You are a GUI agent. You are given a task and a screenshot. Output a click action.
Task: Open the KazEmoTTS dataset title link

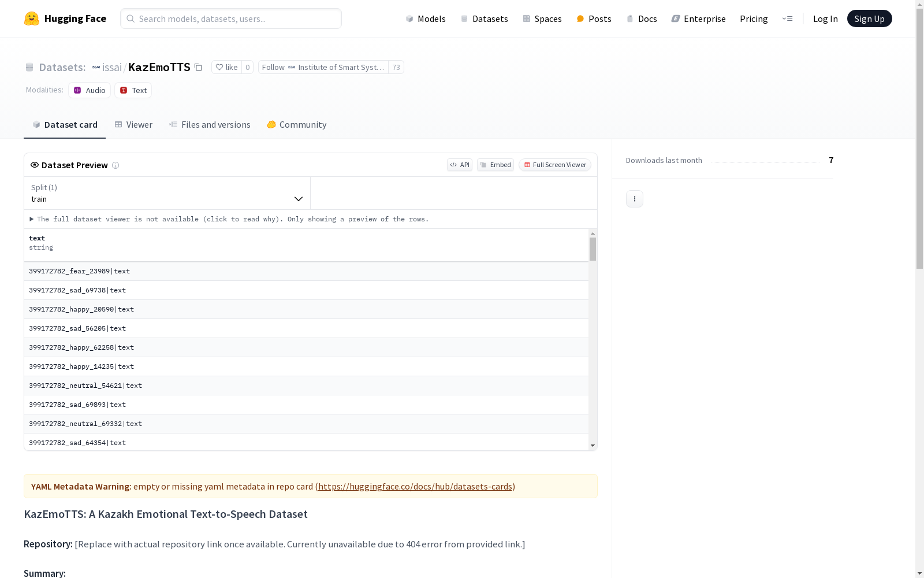coord(159,67)
